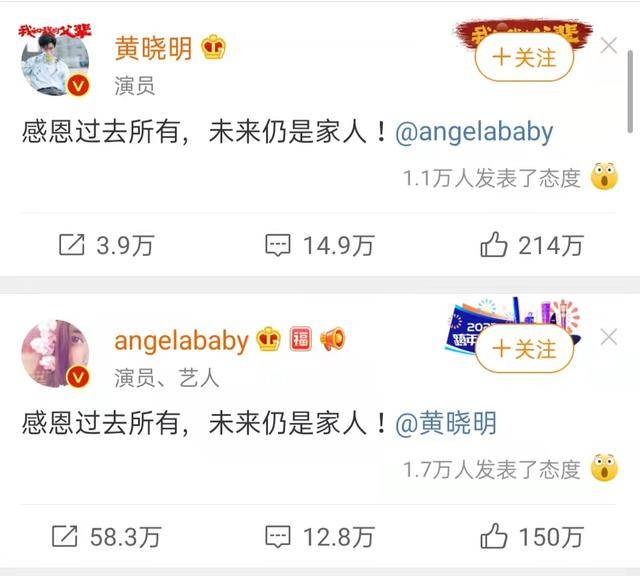
Task: Click the crown badge next to 黄晓明
Action: click(x=213, y=47)
